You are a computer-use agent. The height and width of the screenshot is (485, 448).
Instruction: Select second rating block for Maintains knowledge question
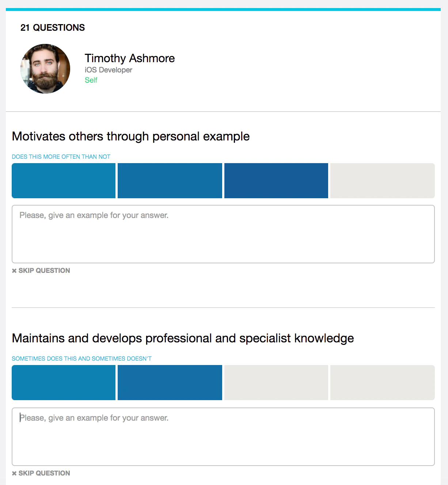170,383
